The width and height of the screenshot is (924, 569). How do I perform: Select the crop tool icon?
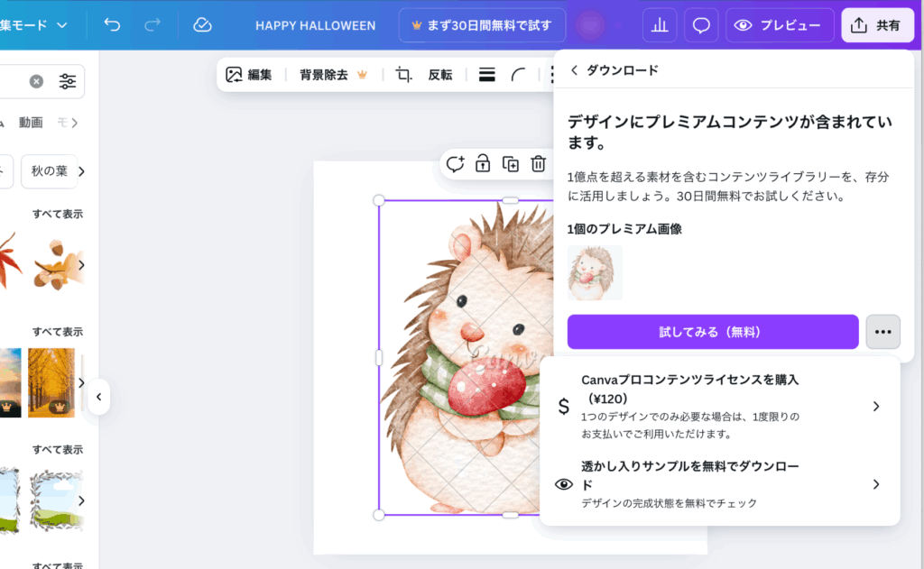pyautogui.click(x=404, y=75)
